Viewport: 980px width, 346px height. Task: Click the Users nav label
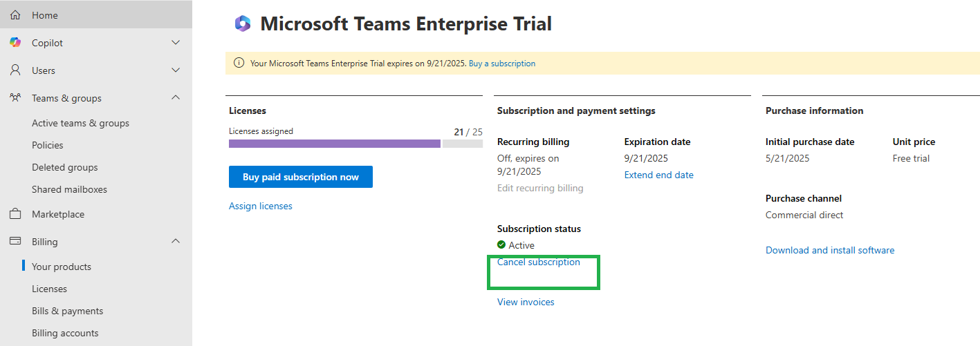[44, 70]
